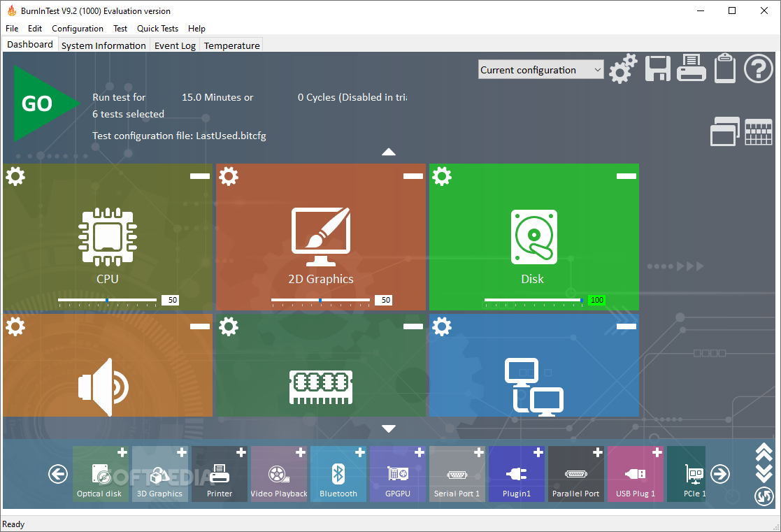Click the Sound speaker icon

[x=103, y=387]
